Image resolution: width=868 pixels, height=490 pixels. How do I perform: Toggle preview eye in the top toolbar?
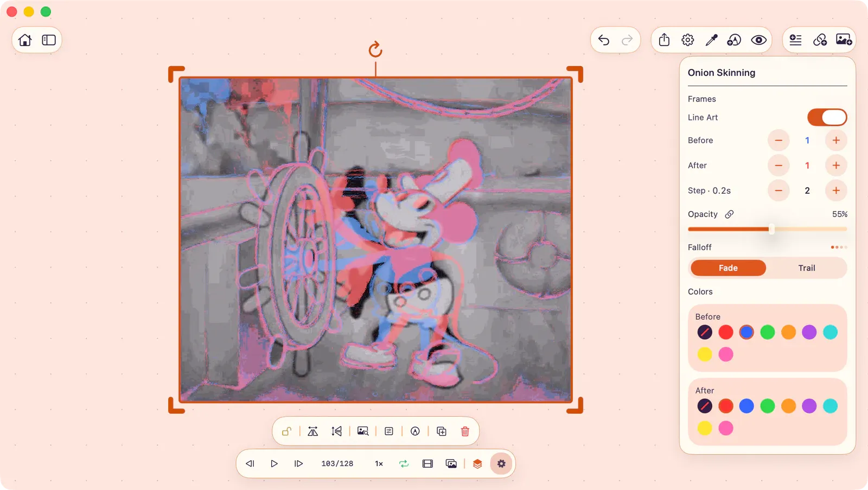click(758, 40)
